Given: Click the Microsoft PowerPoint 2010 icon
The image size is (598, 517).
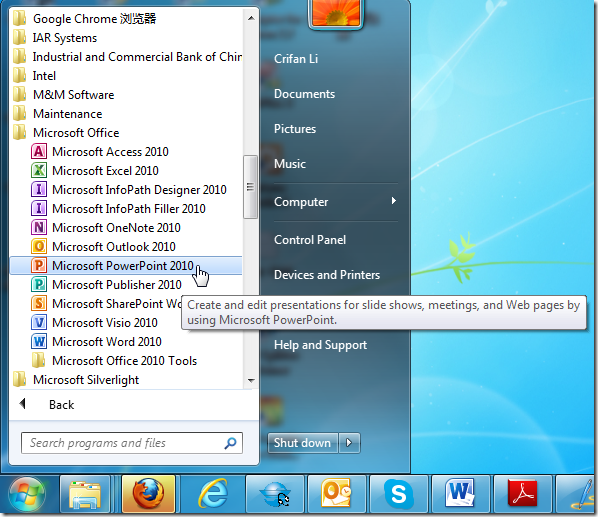Looking at the screenshot, I should click(x=39, y=265).
